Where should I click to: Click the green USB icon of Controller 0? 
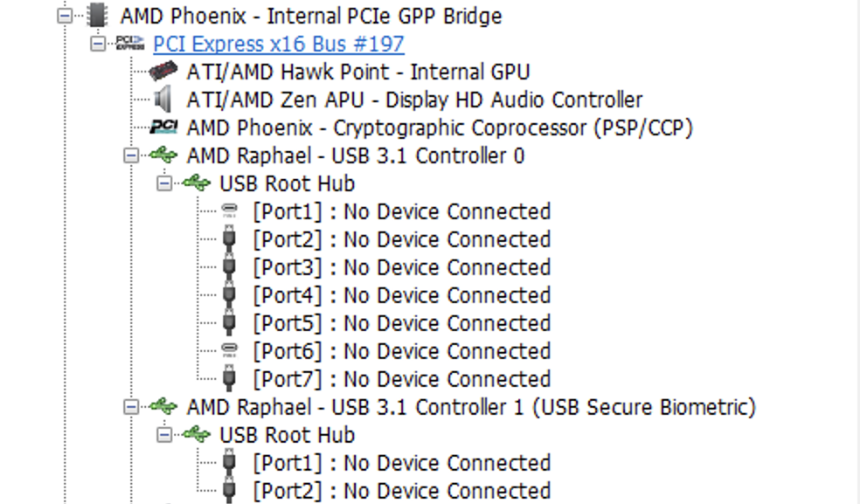pyautogui.click(x=163, y=155)
